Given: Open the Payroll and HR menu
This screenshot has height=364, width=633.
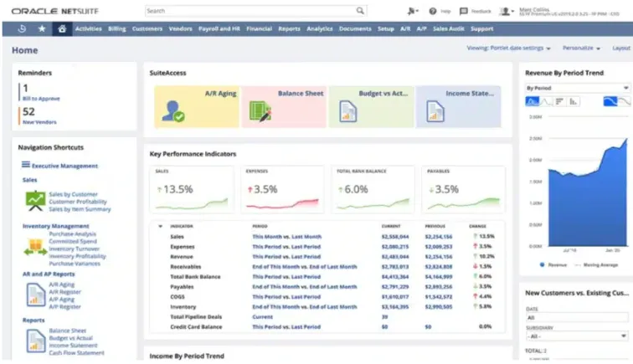Looking at the screenshot, I should pyautogui.click(x=219, y=28).
